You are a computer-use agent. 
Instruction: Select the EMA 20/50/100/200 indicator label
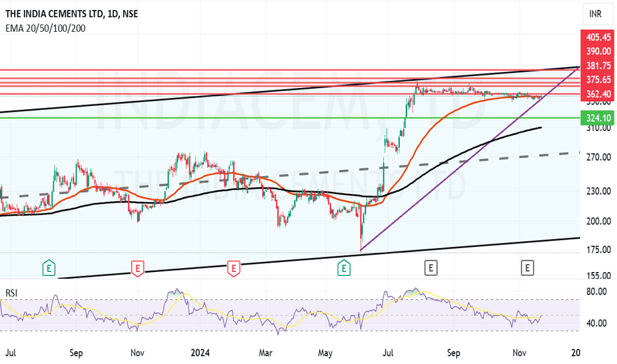tap(45, 28)
